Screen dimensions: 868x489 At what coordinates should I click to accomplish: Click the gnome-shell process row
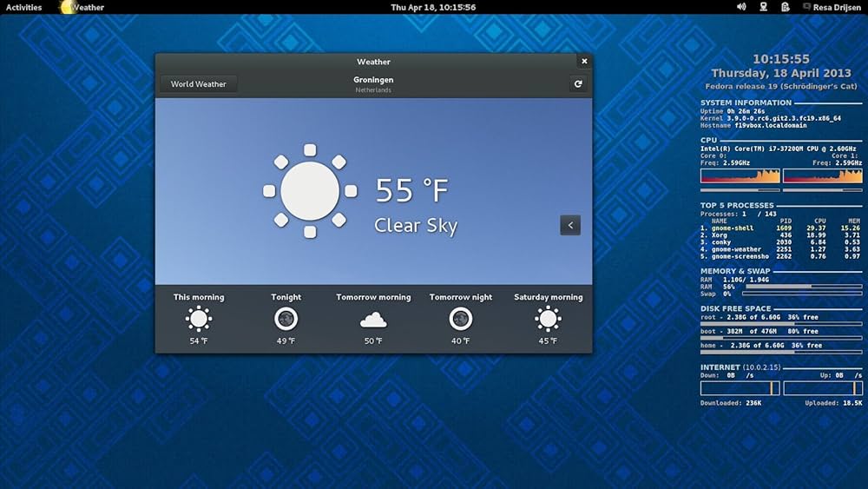(780, 228)
